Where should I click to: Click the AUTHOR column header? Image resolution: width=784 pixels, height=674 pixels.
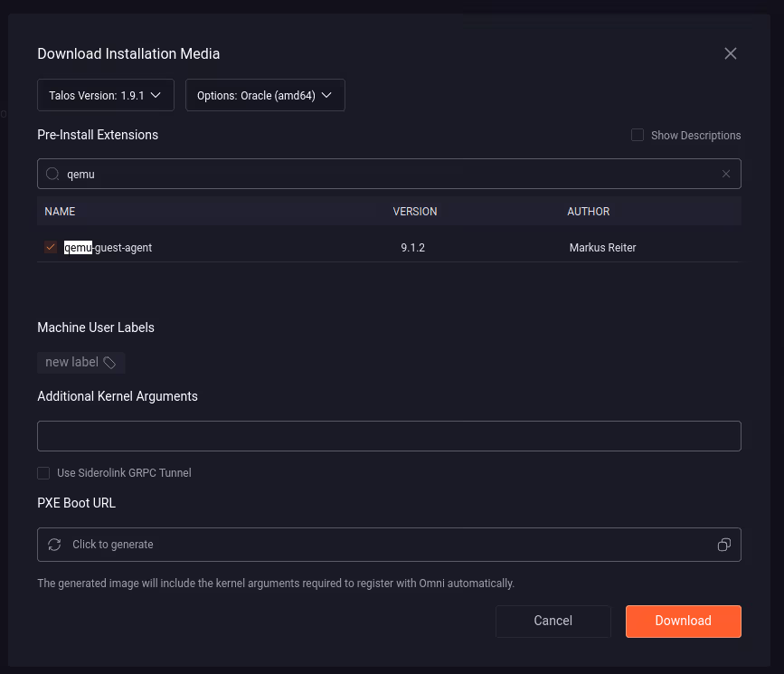(589, 211)
